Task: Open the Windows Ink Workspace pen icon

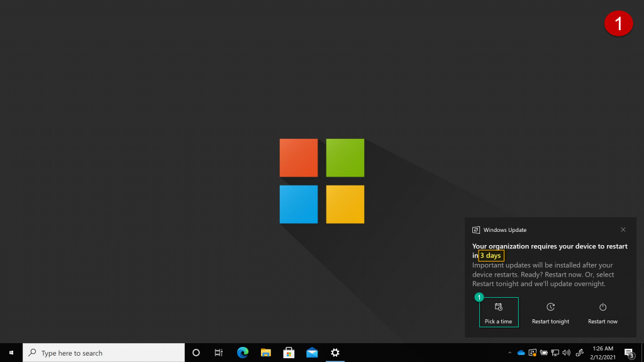Action: 579,353
